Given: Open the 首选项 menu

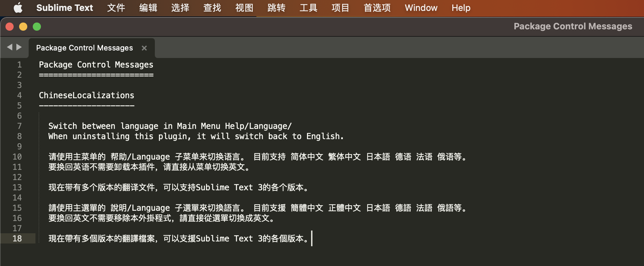Looking at the screenshot, I should point(377,8).
